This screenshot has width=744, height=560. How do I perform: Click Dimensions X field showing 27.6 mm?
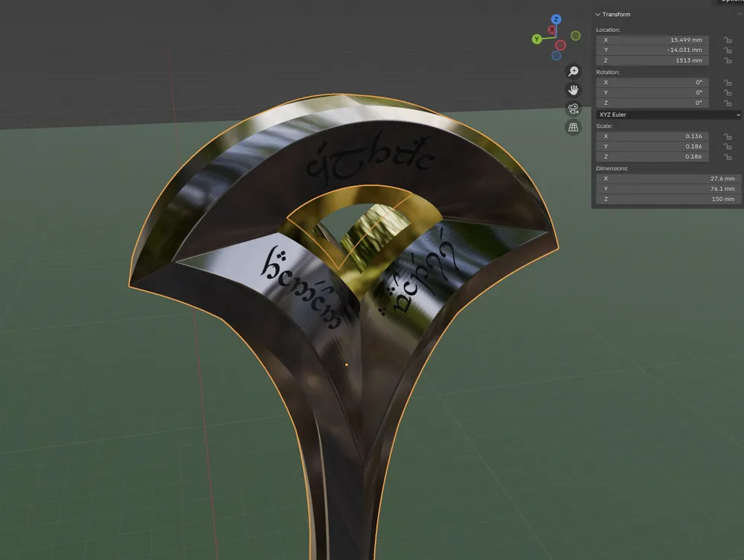pos(668,178)
